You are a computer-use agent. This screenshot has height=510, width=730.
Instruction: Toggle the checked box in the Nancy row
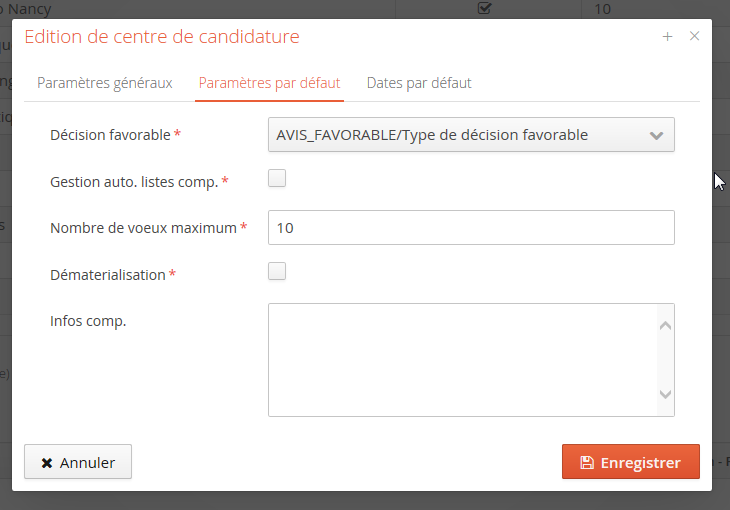pos(485,9)
